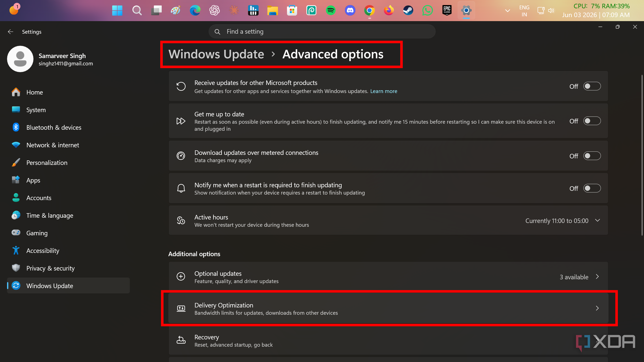This screenshot has width=644, height=362.
Task: Go back using the Settings back arrow
Action: [11, 32]
